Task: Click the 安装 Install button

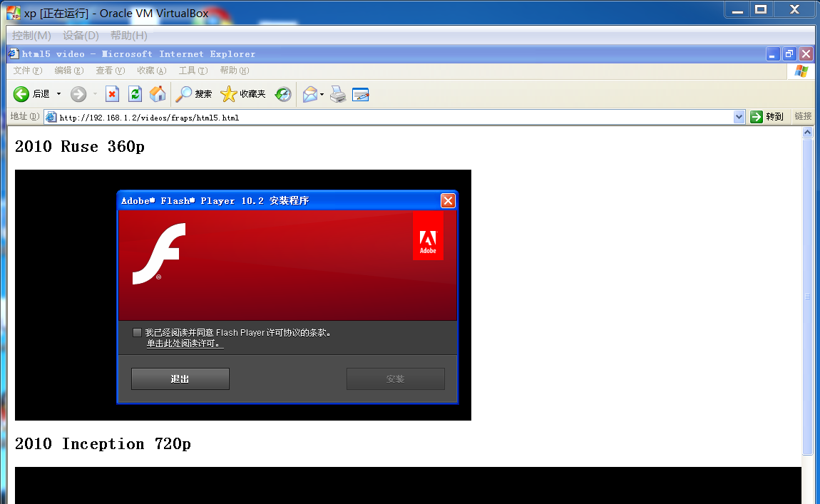Action: tap(395, 379)
